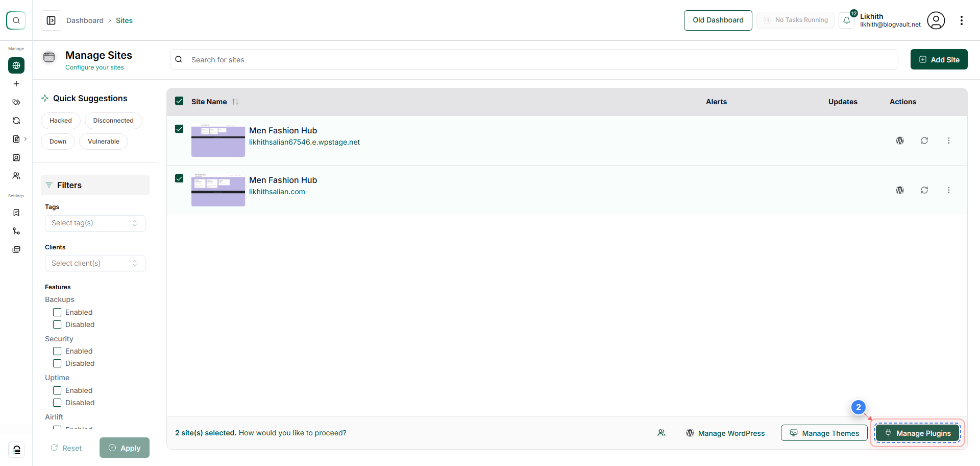Open the Email settings icon in the sidebar

click(x=16, y=249)
